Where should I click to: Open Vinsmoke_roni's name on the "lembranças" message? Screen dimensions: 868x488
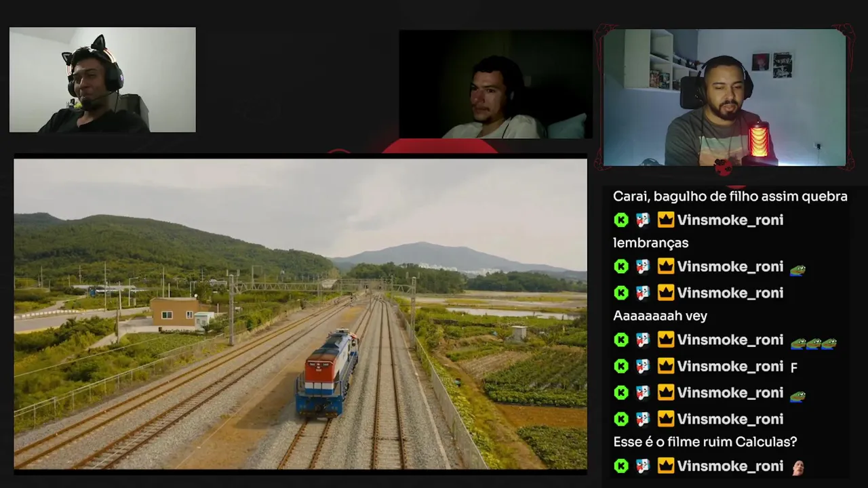tap(730, 220)
